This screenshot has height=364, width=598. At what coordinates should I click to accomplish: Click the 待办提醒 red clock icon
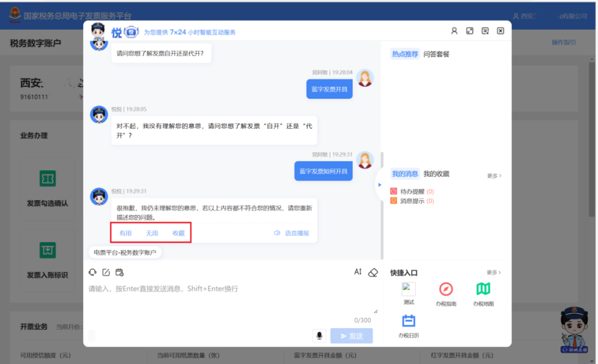point(394,191)
